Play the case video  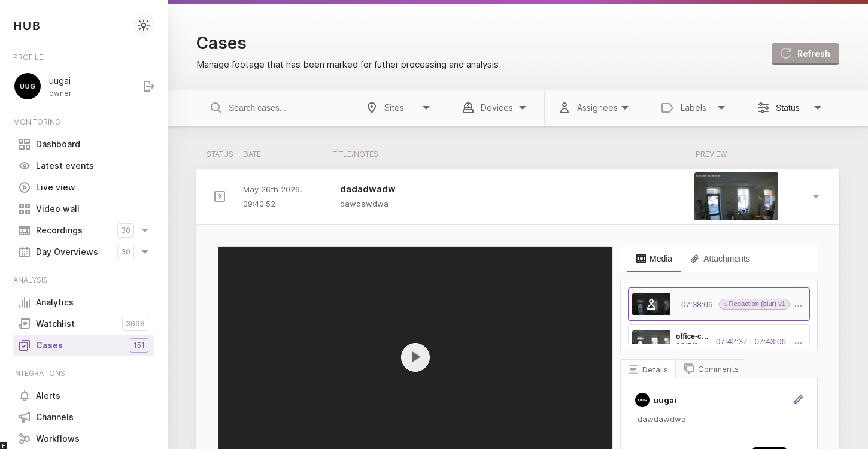click(x=415, y=357)
